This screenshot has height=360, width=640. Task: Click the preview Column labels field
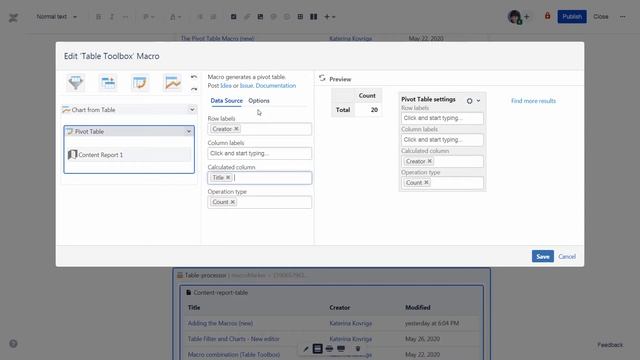pyautogui.click(x=442, y=140)
